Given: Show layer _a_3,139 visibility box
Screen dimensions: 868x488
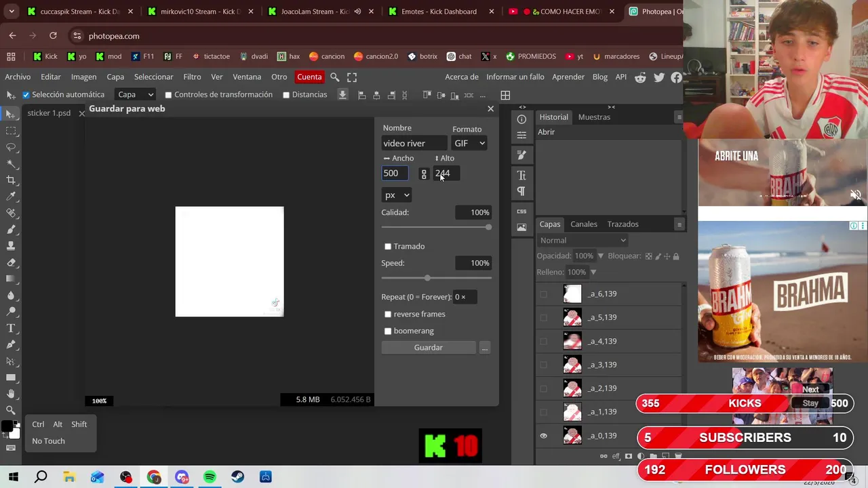Looking at the screenshot, I should pyautogui.click(x=543, y=365).
